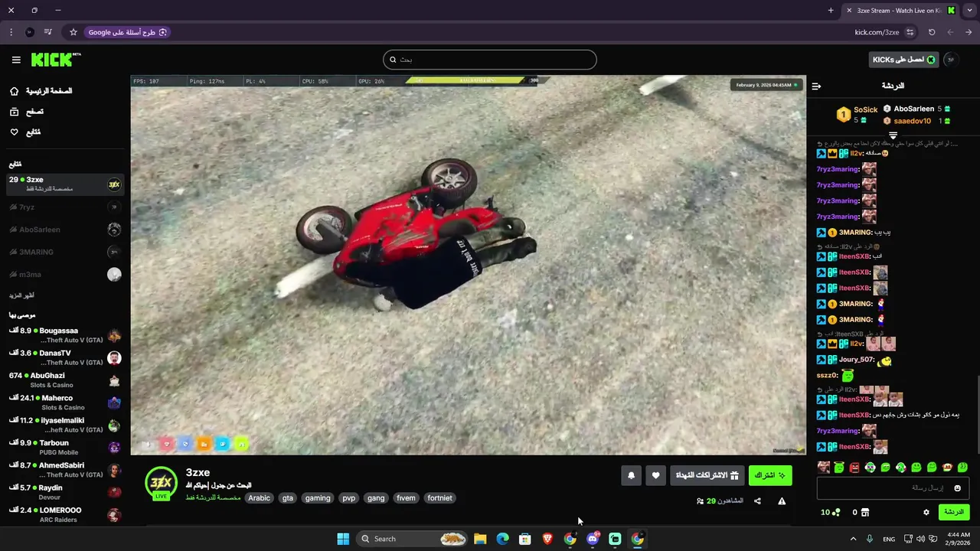980x551 pixels.
Task: Click the green Subscribe button
Action: point(770,475)
